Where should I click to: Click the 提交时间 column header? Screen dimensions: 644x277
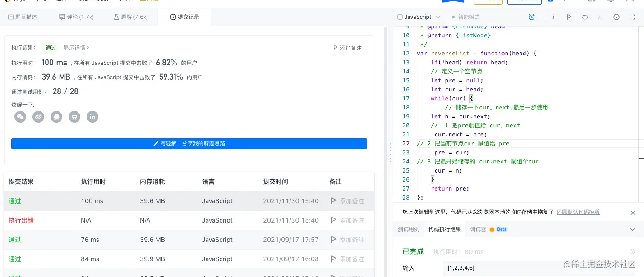coord(276,182)
